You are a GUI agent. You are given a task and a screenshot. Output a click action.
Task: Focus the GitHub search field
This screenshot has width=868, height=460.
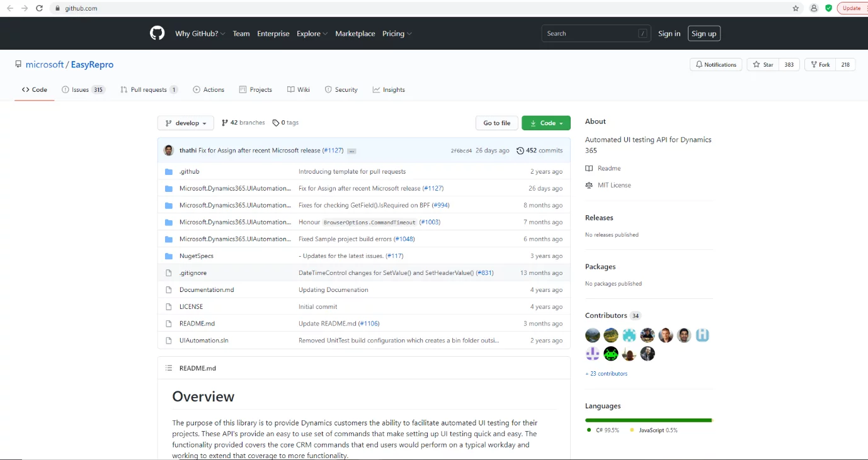coord(596,34)
